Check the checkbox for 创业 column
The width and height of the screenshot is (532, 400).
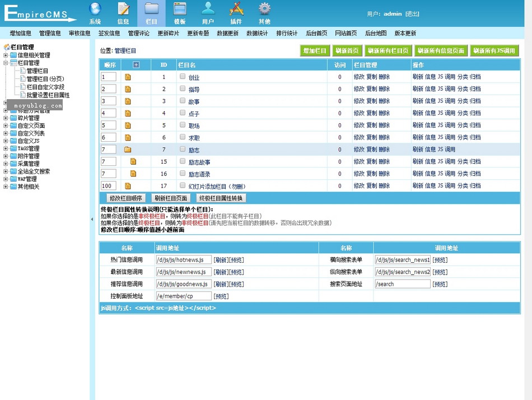[x=183, y=76]
